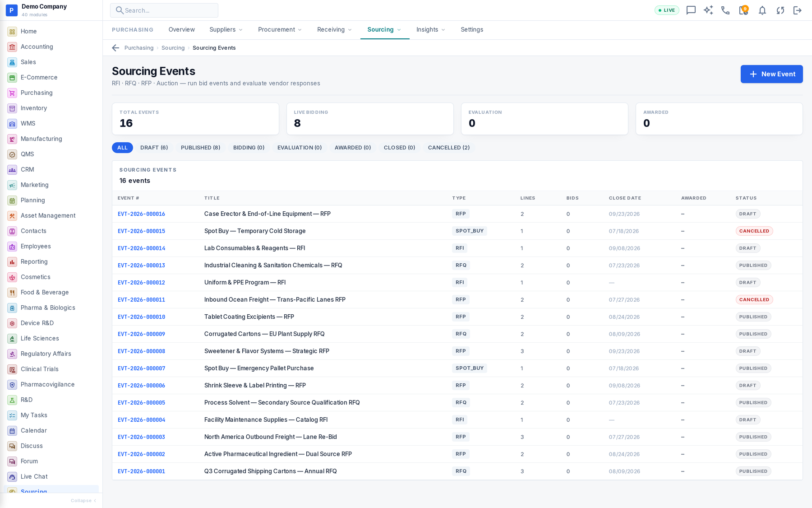Click the phone call icon
The height and width of the screenshot is (508, 812).
click(725, 10)
